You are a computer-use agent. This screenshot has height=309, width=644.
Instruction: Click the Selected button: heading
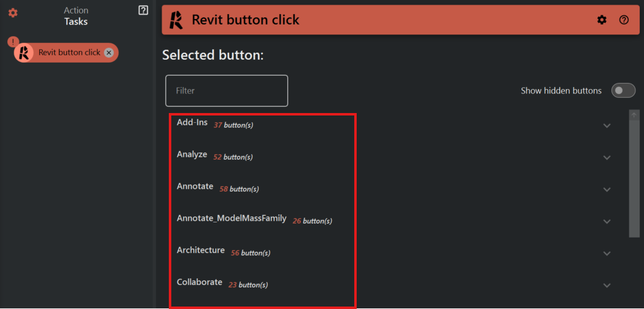tap(213, 55)
